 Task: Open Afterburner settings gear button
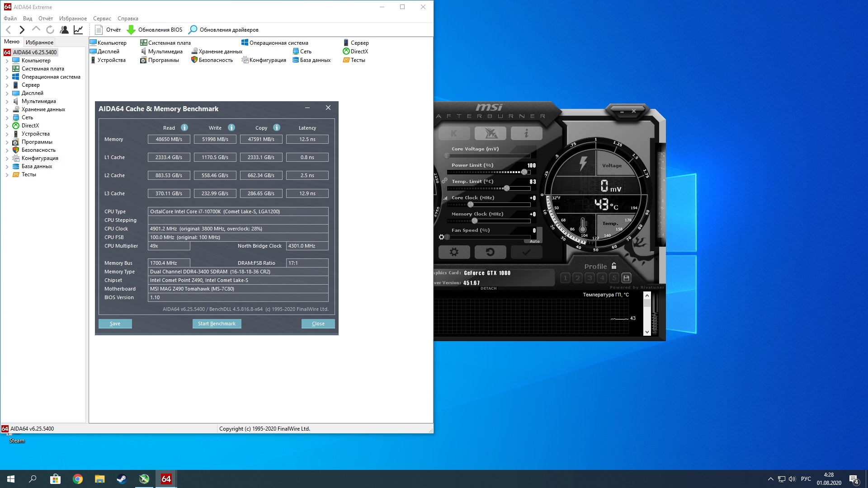click(454, 252)
